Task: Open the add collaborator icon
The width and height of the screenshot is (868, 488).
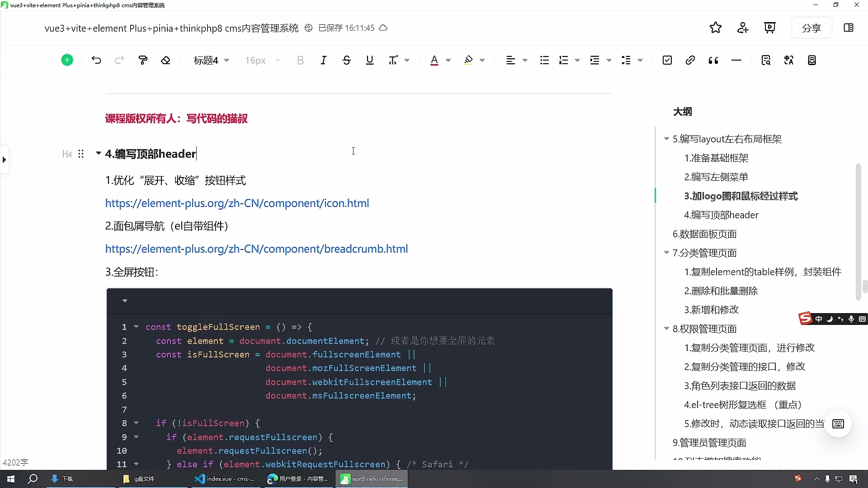Action: 743,28
